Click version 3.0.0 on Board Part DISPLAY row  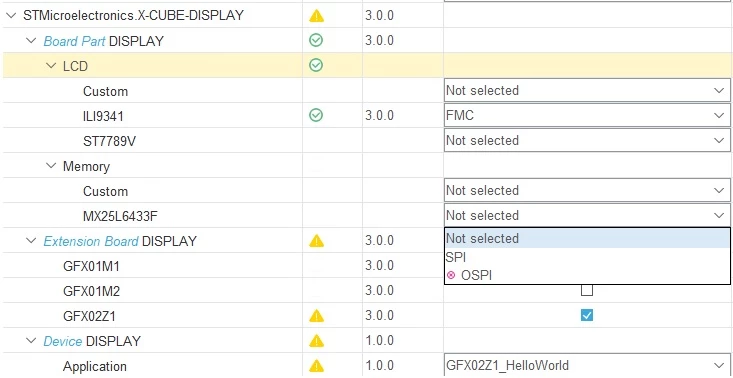pyautogui.click(x=379, y=40)
